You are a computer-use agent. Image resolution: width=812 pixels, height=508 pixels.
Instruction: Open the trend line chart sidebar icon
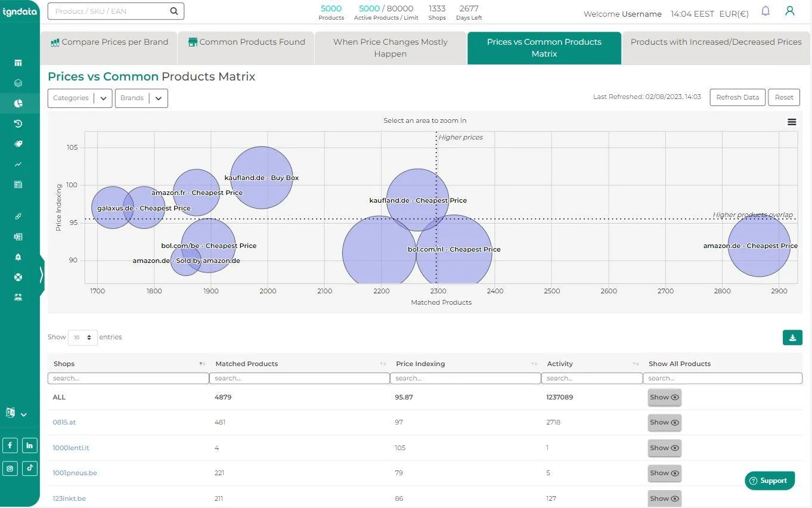click(x=18, y=164)
